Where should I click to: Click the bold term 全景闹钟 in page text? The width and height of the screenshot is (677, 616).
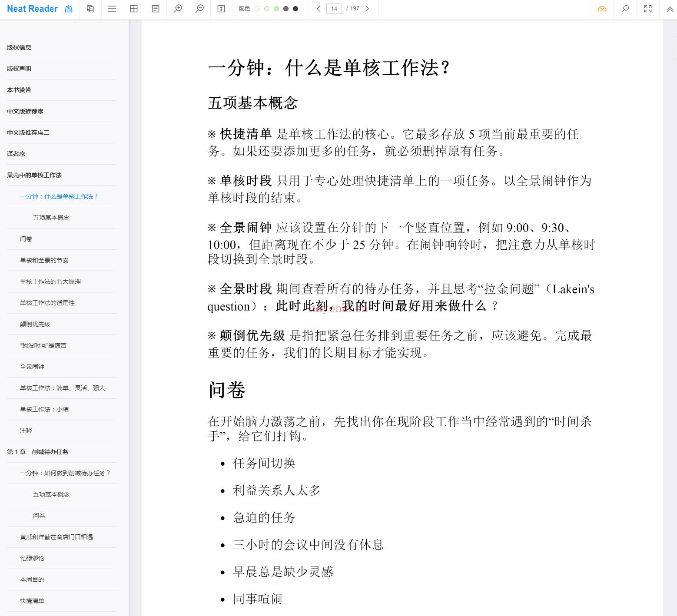click(x=246, y=228)
